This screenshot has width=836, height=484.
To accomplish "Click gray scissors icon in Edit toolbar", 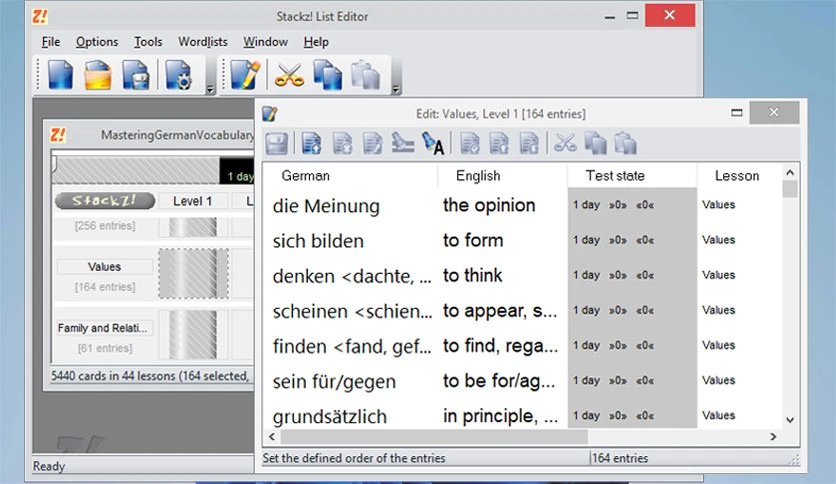I will (565, 143).
